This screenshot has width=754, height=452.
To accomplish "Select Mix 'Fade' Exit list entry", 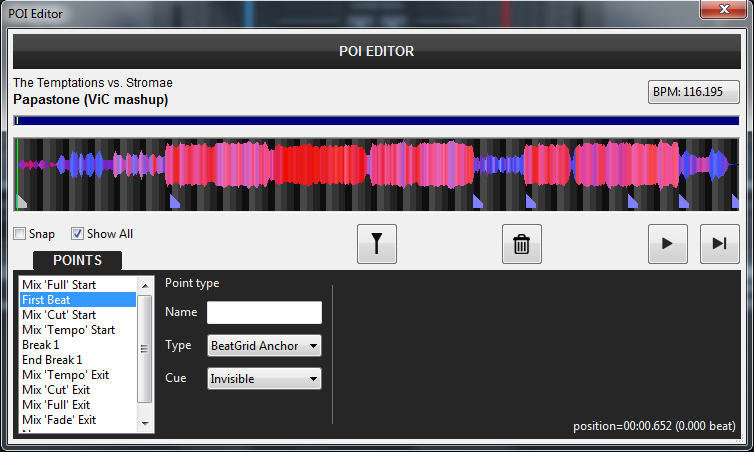I will [78, 419].
